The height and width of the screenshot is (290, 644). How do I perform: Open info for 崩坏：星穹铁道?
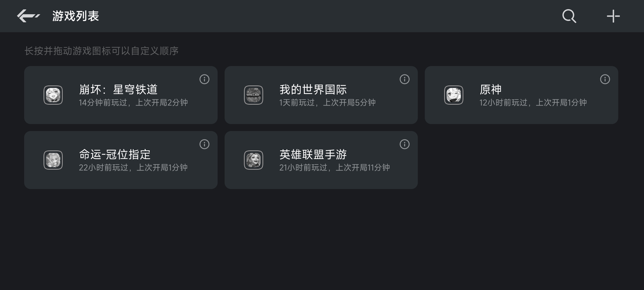pyautogui.click(x=204, y=79)
